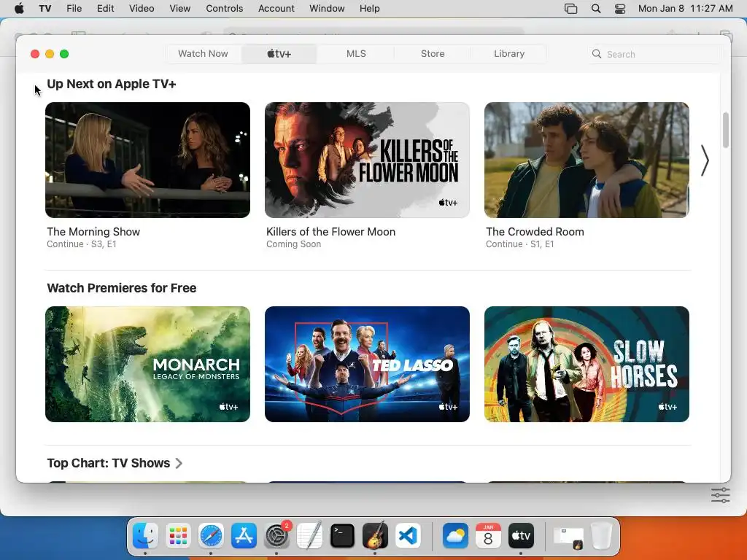747x560 pixels.
Task: Open the File menu
Action: coord(74,8)
